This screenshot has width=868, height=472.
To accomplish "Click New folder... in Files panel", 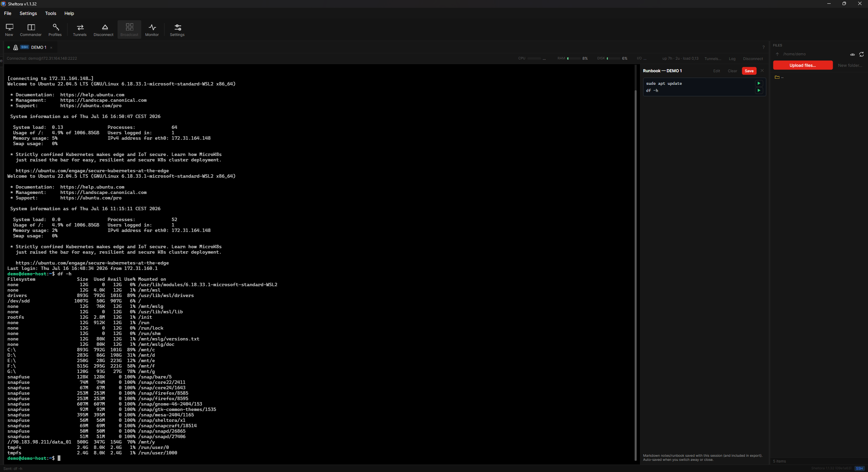I will pos(850,65).
